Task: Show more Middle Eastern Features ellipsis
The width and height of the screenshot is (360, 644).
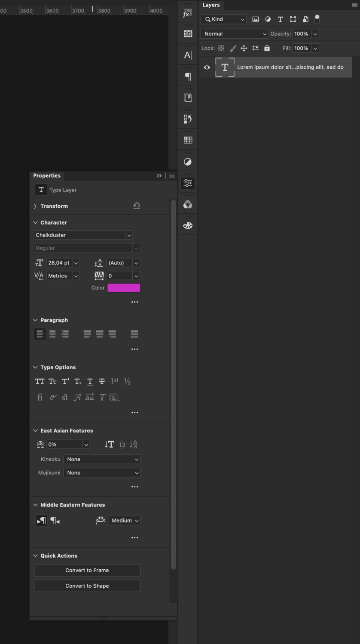Action: click(134, 538)
